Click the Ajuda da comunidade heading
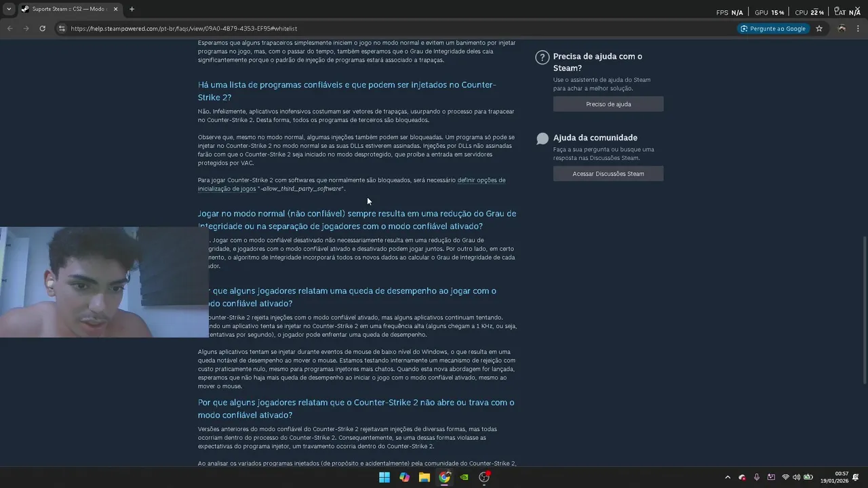The width and height of the screenshot is (868, 488). (x=595, y=138)
